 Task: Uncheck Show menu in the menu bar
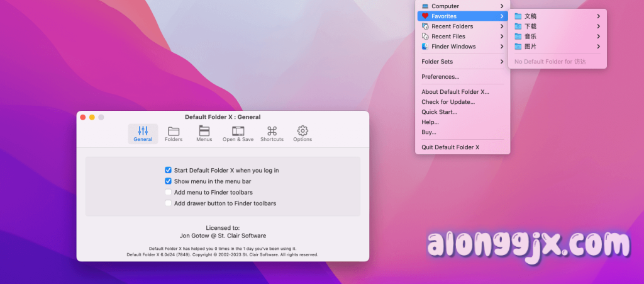tap(168, 181)
